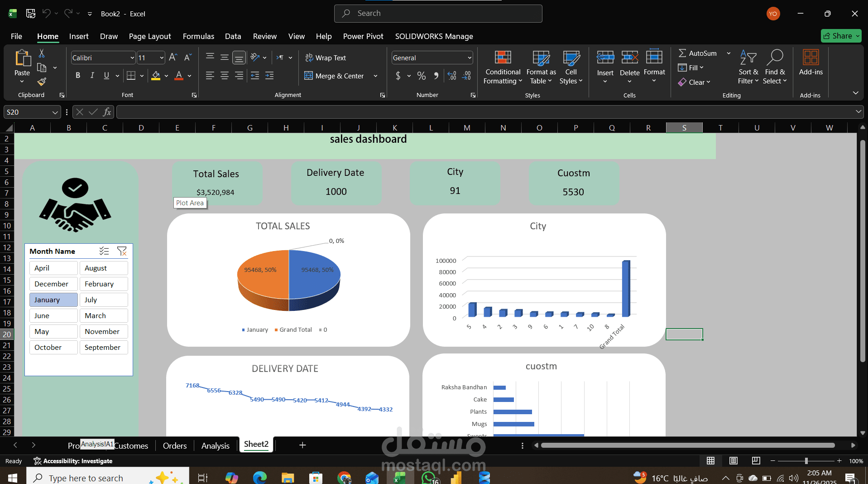Open Sort & Filter icon
This screenshot has width=868, height=484.
(x=748, y=58)
